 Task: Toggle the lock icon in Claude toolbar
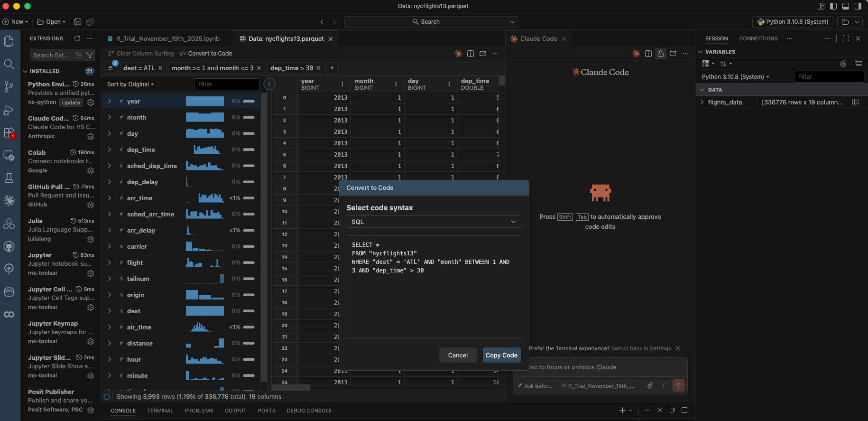(661, 54)
